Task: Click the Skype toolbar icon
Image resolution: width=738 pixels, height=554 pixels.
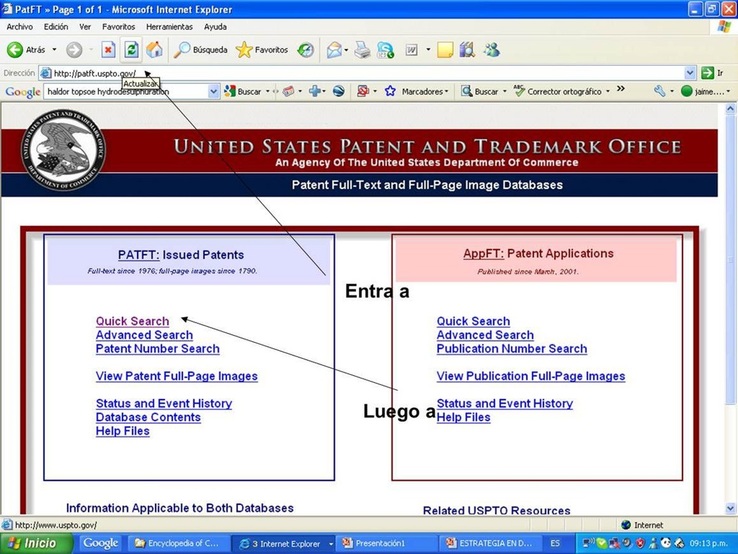Action: (x=385, y=49)
